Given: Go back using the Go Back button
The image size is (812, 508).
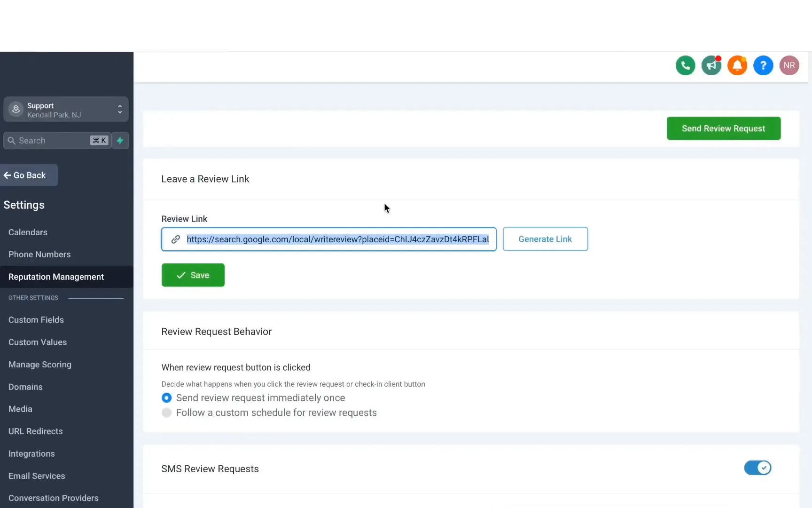Looking at the screenshot, I should (x=29, y=175).
